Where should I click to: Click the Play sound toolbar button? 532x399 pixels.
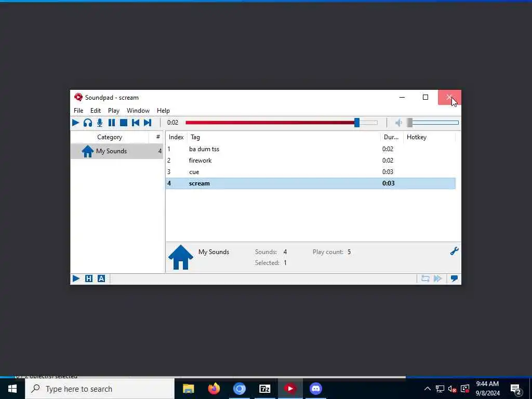click(x=76, y=123)
